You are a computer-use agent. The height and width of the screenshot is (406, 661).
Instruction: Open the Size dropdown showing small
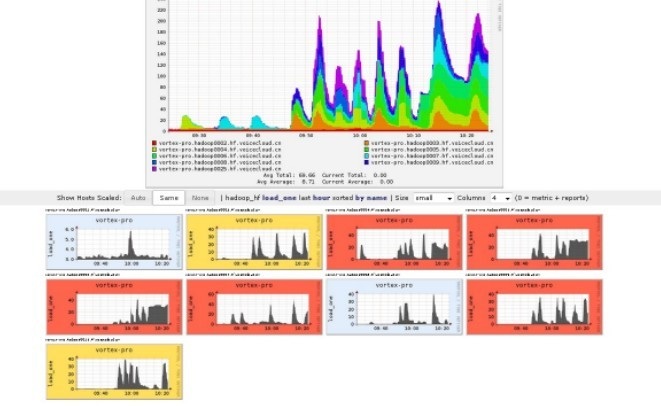tap(433, 198)
